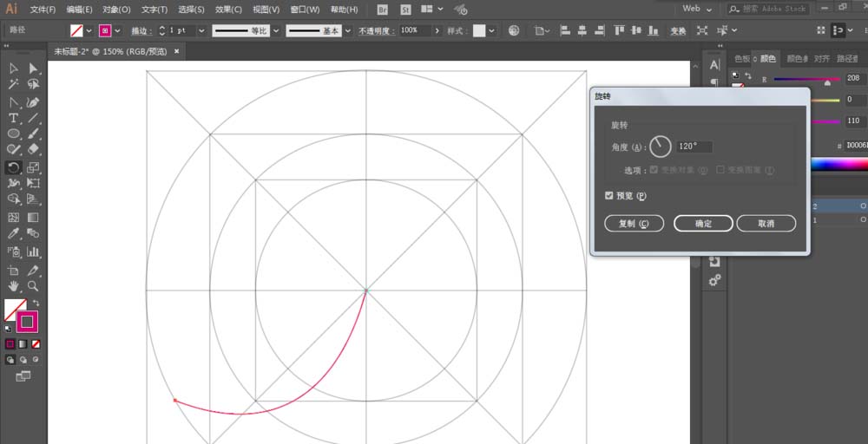The image size is (868, 444).
Task: Open the Web workspace switcher
Action: (x=697, y=9)
